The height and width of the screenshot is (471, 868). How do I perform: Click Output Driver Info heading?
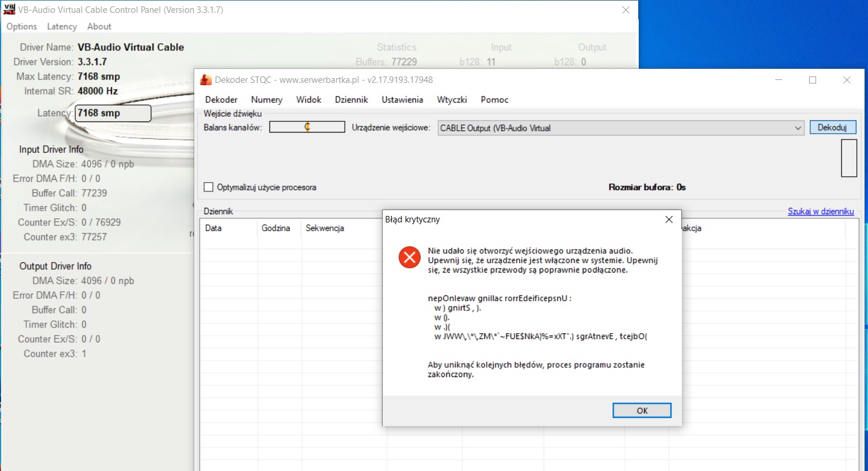coord(55,266)
